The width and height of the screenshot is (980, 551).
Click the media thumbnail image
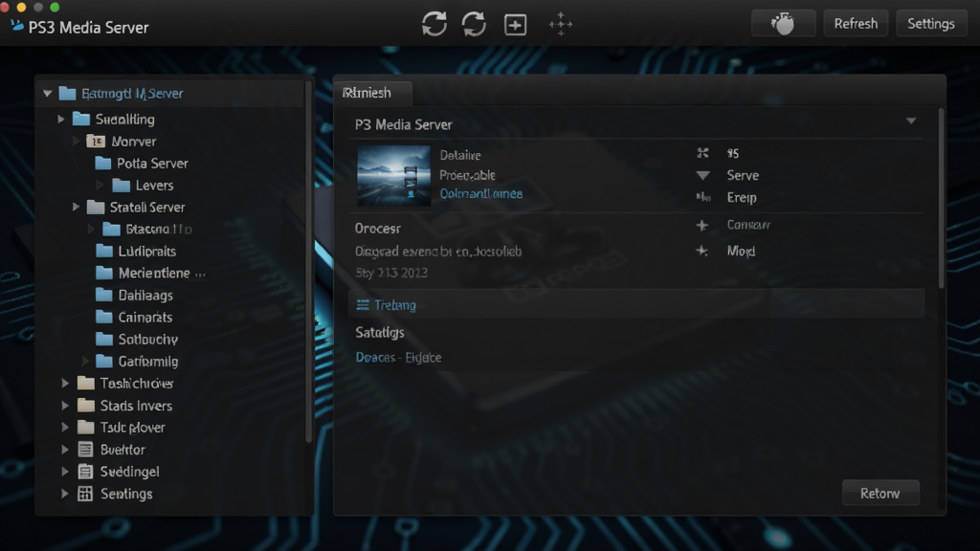tap(393, 176)
